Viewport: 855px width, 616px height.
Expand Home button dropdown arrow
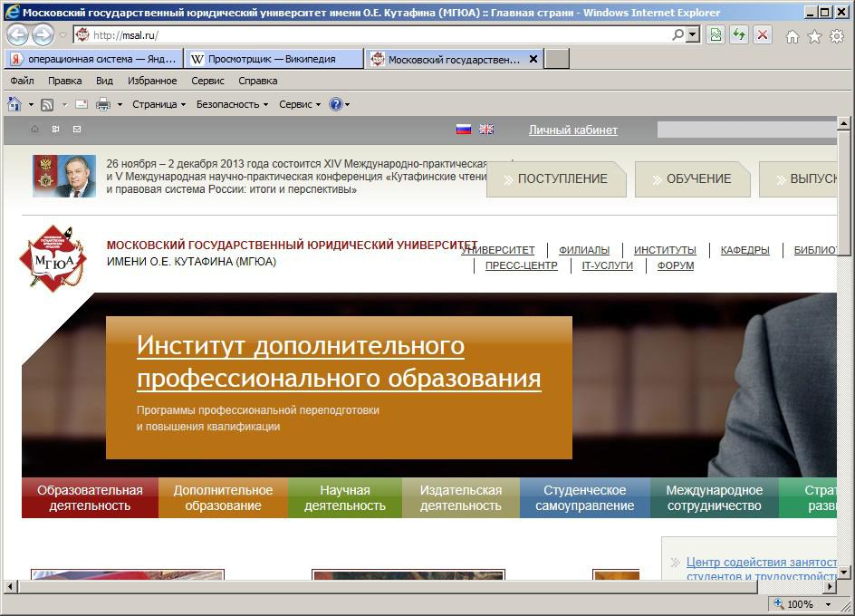(31, 104)
